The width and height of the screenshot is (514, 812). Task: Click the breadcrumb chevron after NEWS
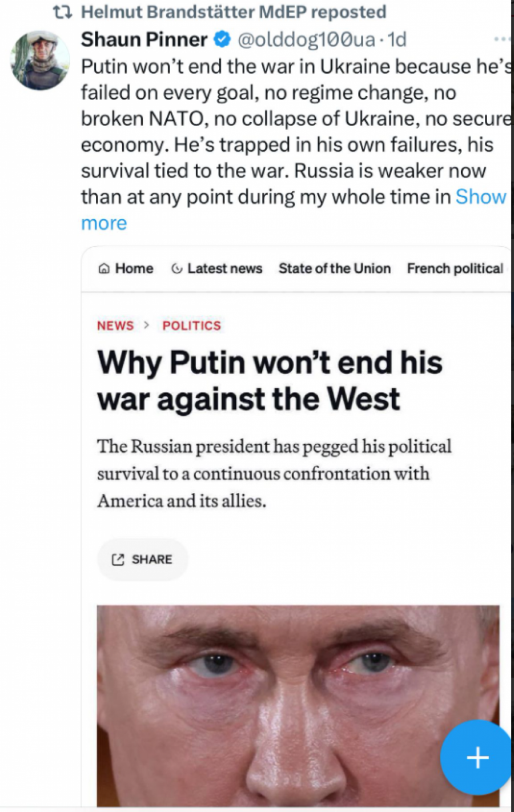pyautogui.click(x=147, y=325)
